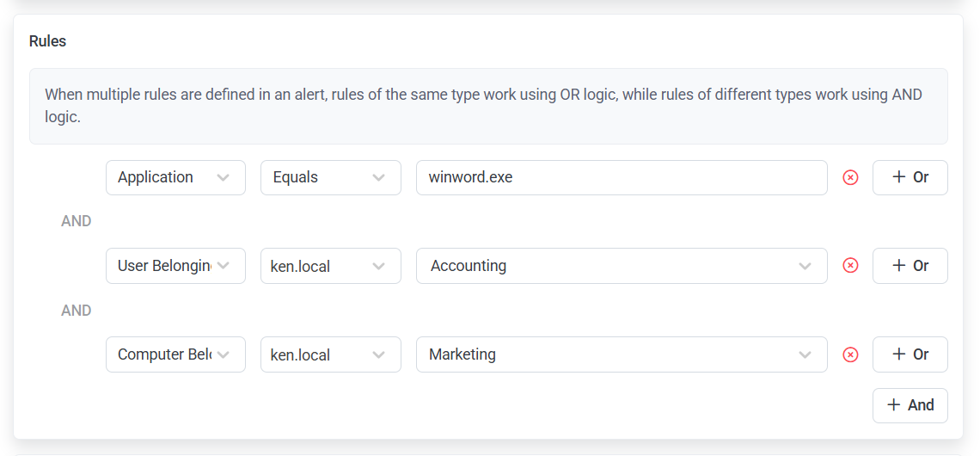Click the AND label below the Application rule
Screen dimensions: 980x456
pos(77,221)
